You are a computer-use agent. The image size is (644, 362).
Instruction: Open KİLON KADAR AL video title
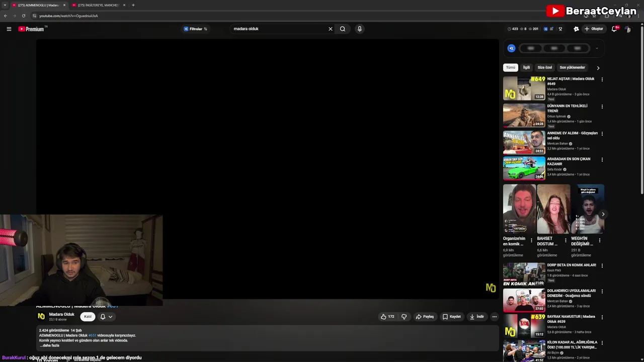[x=572, y=345]
